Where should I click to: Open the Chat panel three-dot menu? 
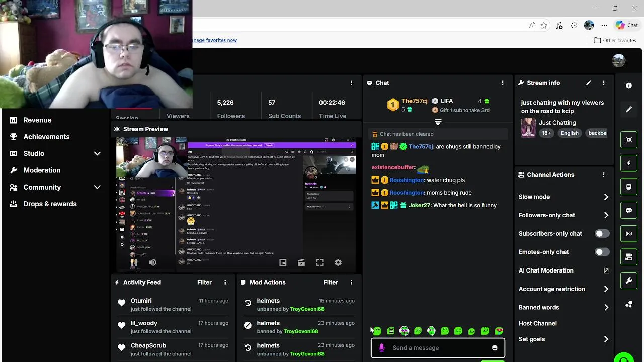coord(502,83)
